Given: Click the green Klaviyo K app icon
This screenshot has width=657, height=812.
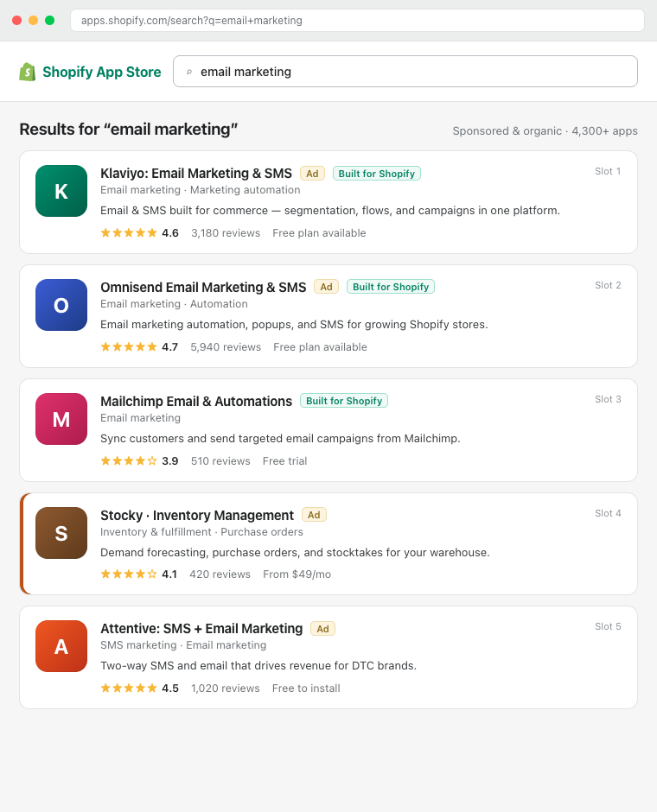Looking at the screenshot, I should [61, 191].
